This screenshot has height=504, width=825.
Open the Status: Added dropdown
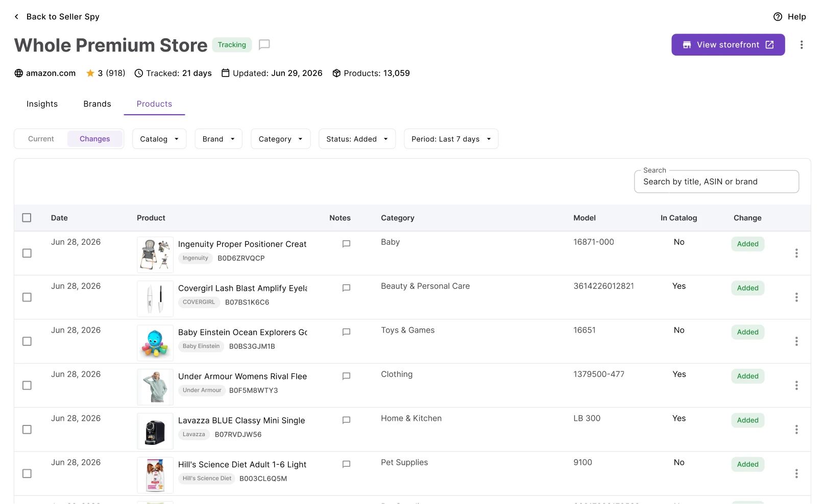[x=357, y=139]
